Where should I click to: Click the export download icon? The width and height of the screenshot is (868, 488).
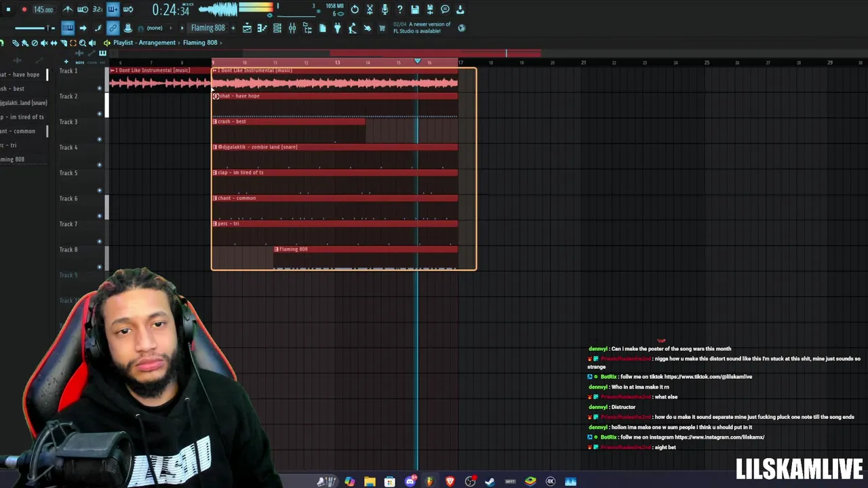pos(460,9)
